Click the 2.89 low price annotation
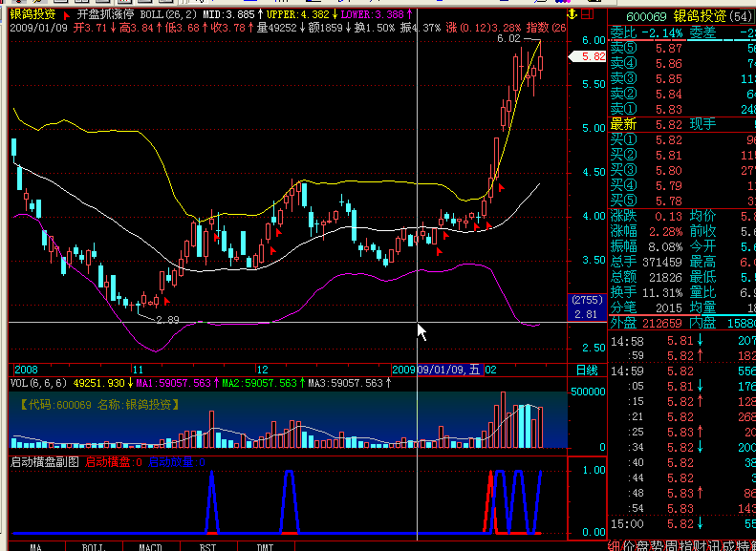Image resolution: width=756 pixels, height=551 pixels. coord(168,320)
